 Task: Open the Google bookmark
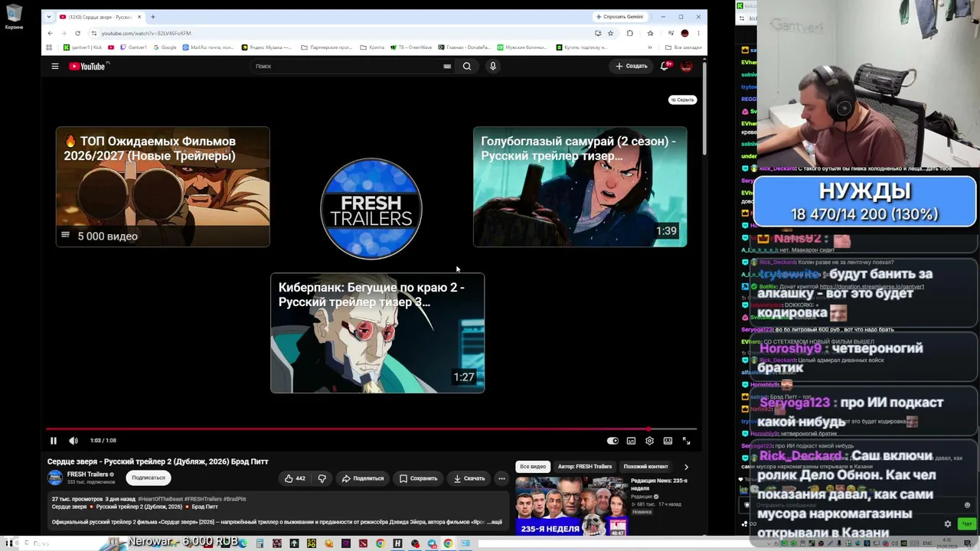click(x=165, y=47)
